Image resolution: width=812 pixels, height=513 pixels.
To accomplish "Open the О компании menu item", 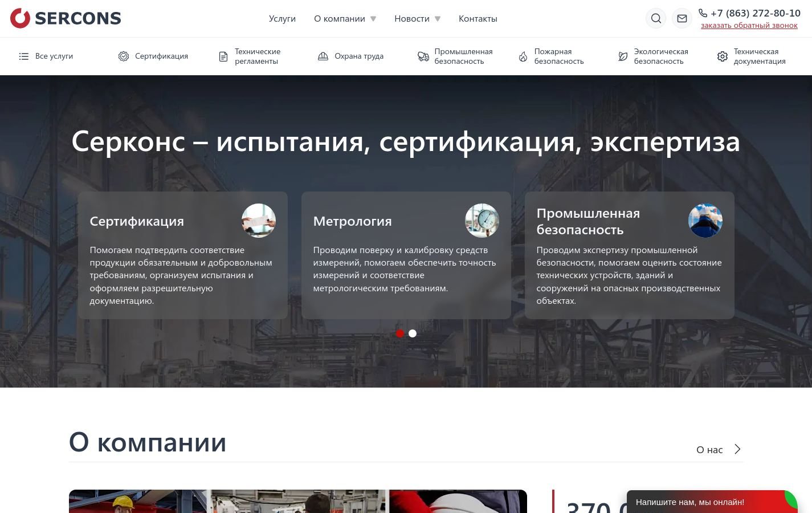I will pos(340,19).
